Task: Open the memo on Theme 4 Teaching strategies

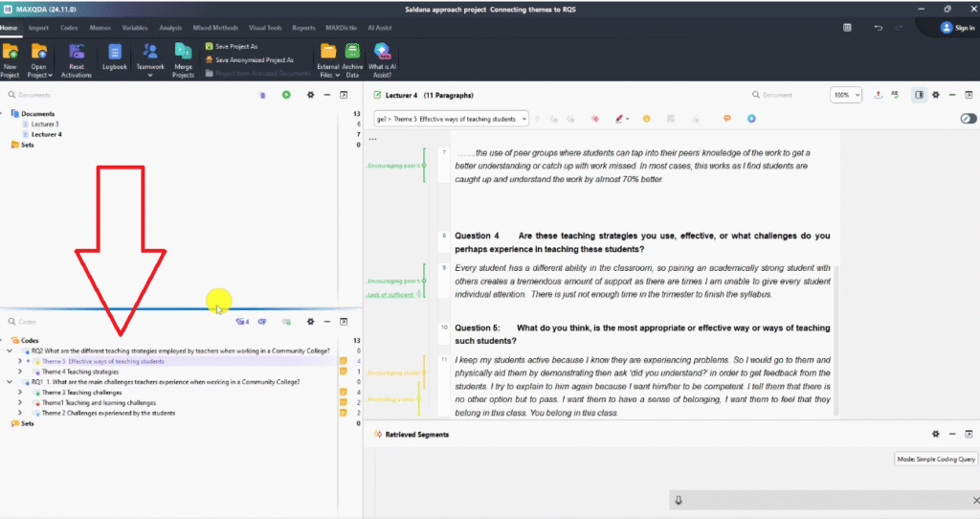Action: click(343, 372)
